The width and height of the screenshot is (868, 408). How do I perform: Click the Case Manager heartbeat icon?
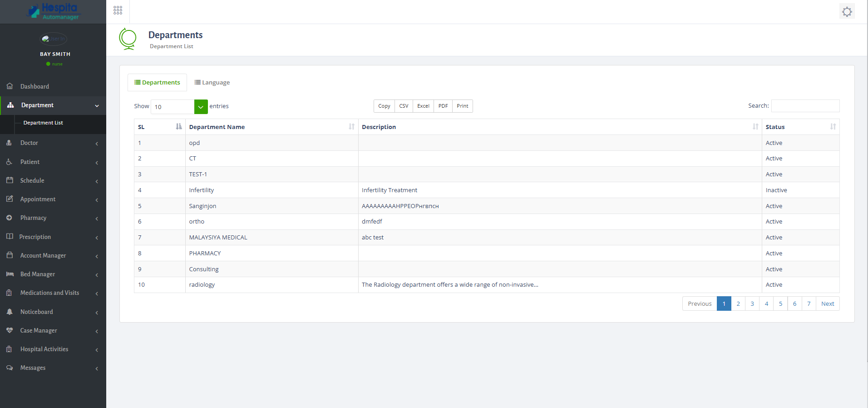click(10, 330)
